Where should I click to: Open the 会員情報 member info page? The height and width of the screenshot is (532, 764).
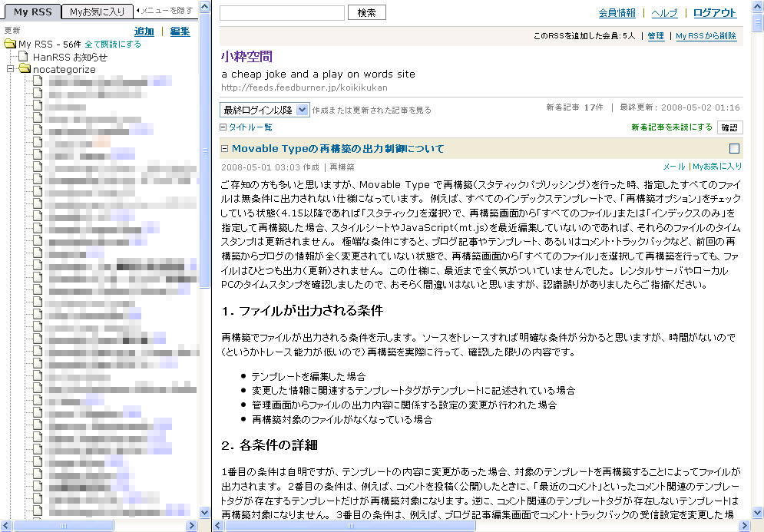[x=617, y=13]
